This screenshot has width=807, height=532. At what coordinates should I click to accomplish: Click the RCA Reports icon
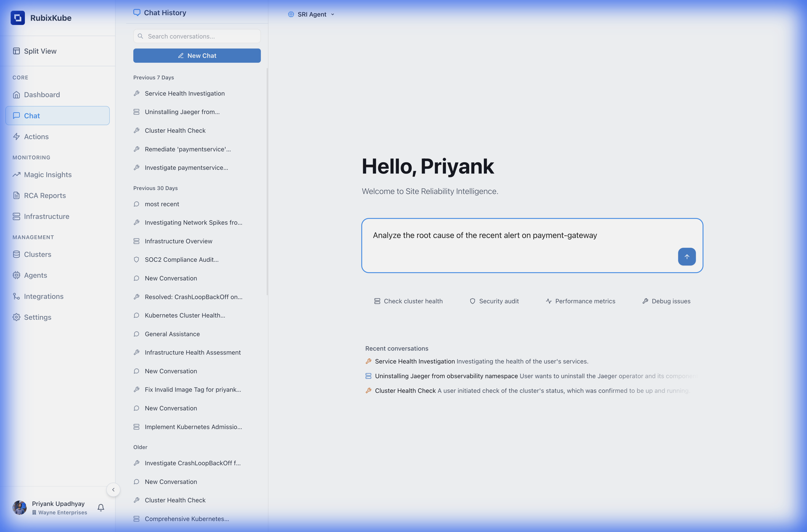[x=16, y=195]
